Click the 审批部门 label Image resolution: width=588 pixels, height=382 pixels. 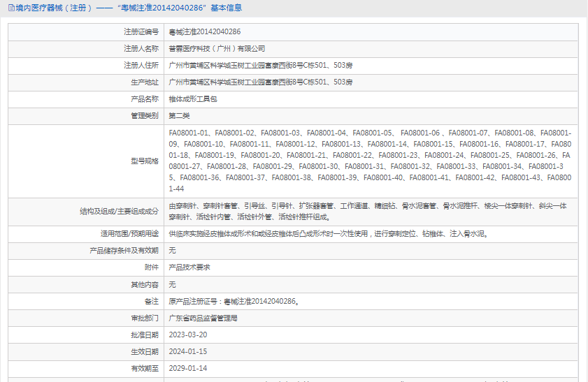pos(145,318)
